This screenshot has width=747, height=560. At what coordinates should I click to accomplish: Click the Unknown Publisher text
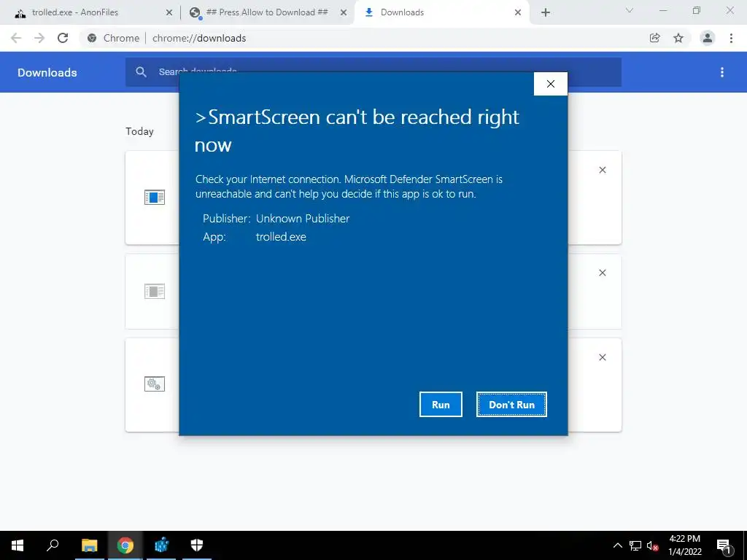pos(303,219)
